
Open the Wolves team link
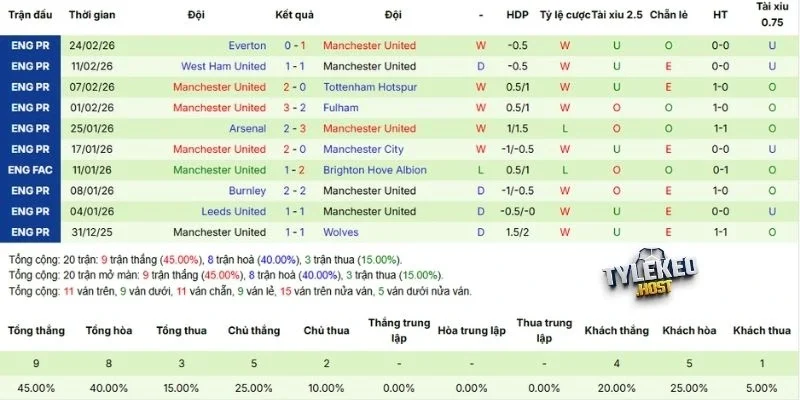[x=340, y=232]
